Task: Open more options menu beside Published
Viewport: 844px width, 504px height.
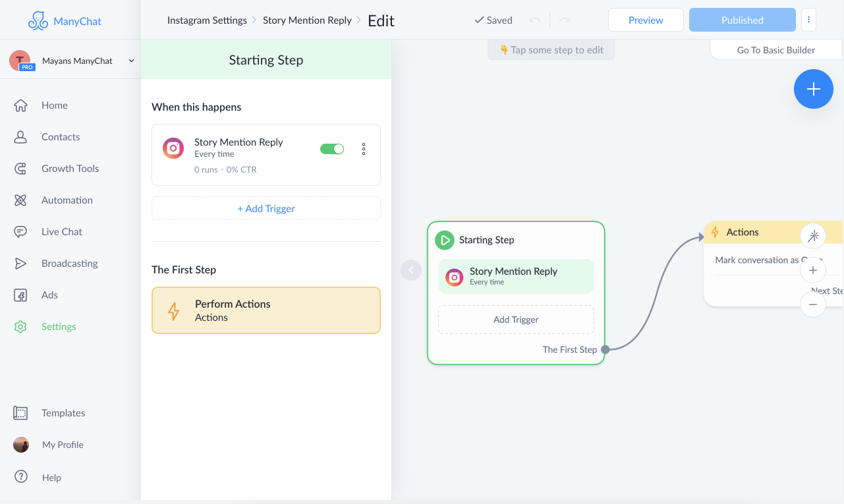Action: pos(808,20)
